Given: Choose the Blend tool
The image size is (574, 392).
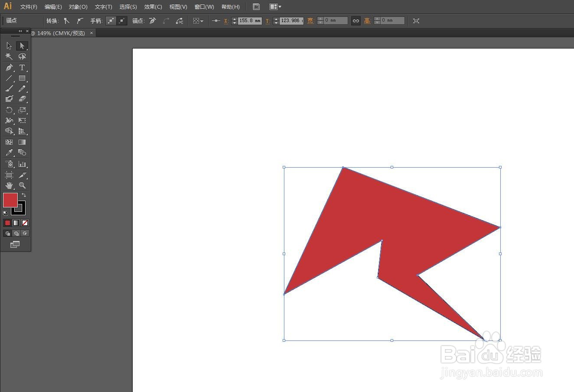Looking at the screenshot, I should click(x=22, y=152).
